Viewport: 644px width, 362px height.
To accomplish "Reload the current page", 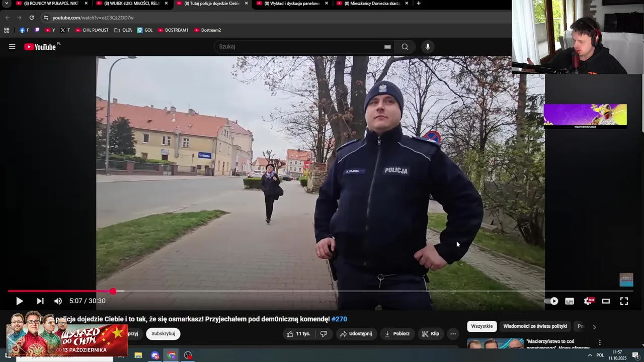I will (31, 18).
